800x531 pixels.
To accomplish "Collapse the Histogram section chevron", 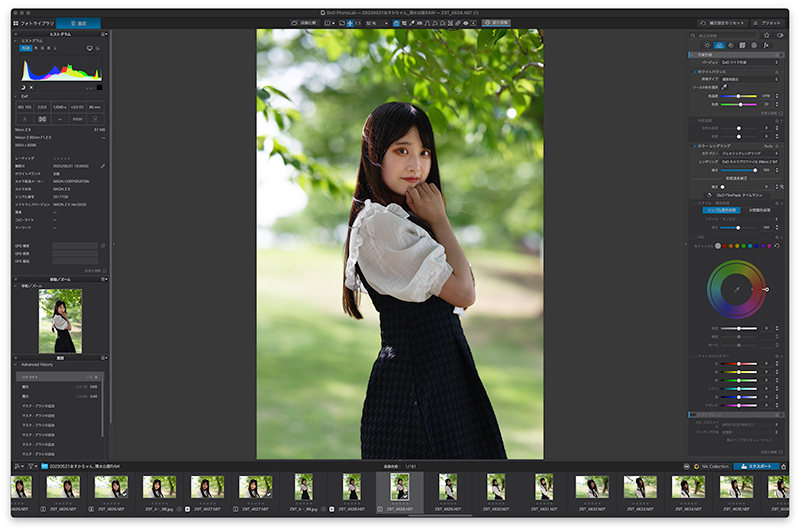I will click(x=16, y=41).
